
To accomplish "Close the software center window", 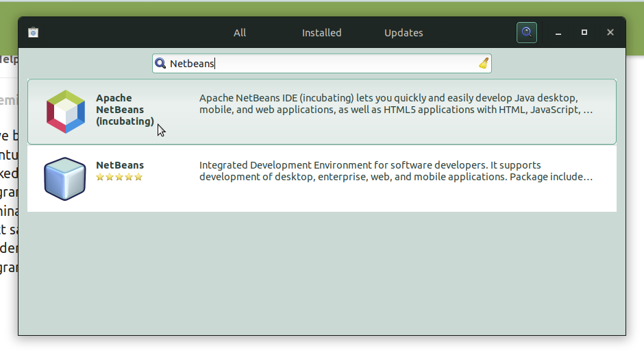I will (610, 32).
